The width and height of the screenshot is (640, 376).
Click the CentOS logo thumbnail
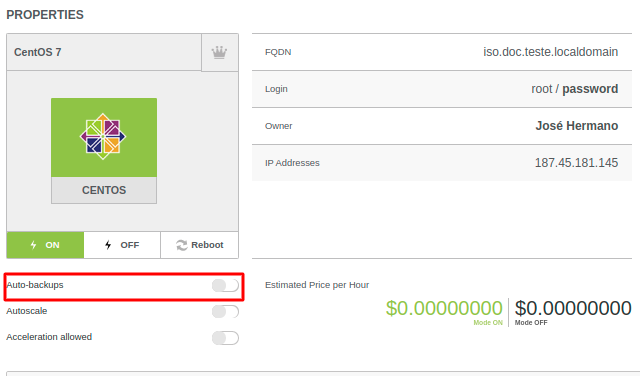pos(104,137)
